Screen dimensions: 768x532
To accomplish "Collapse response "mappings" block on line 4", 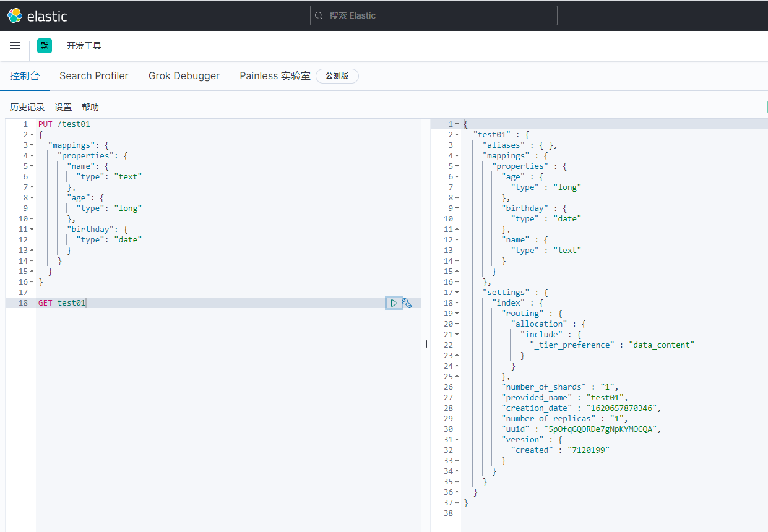I will 457,156.
